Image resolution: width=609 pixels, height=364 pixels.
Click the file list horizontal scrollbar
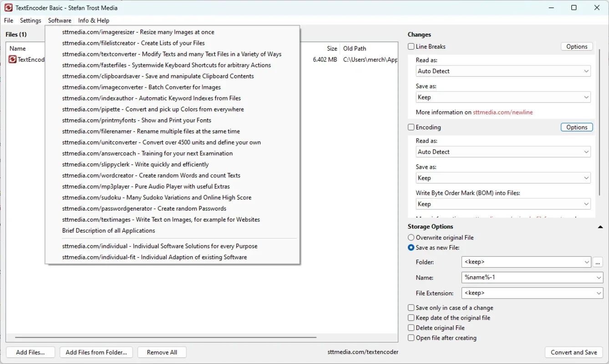(166, 338)
